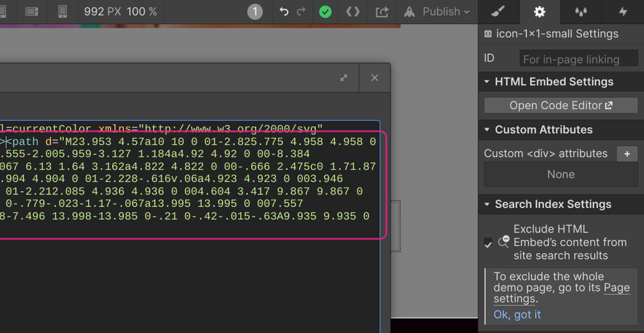The height and width of the screenshot is (333, 644).
Task: Open the Style Manager droplets tab
Action: tap(581, 11)
